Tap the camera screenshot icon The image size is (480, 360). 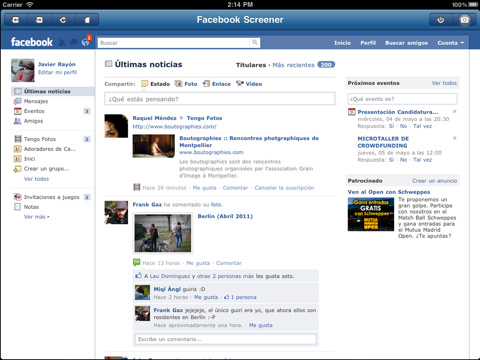pyautogui.click(x=464, y=20)
